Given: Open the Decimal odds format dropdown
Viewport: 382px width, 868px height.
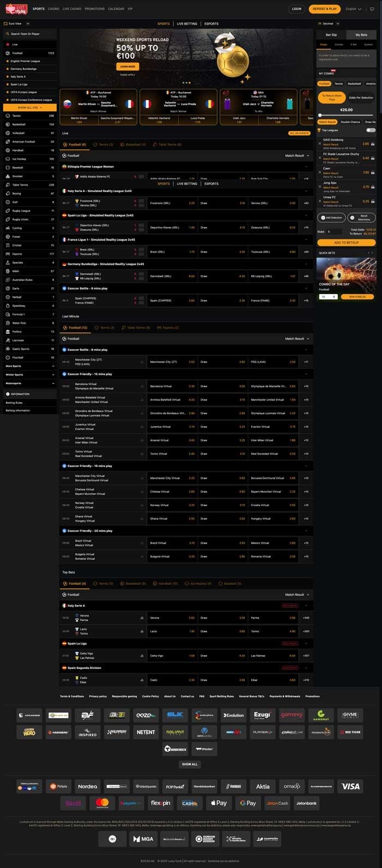Looking at the screenshot, I should [329, 24].
